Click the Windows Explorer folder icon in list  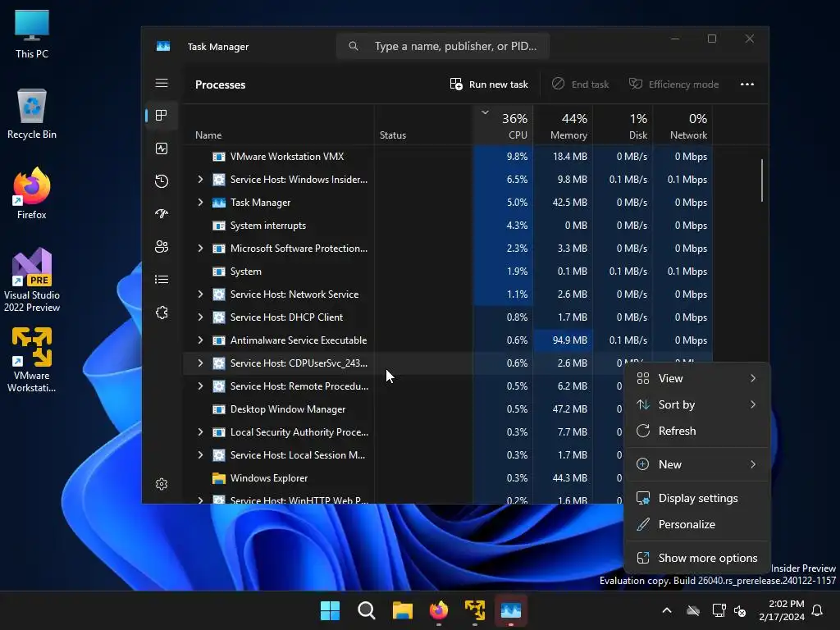[218, 478]
